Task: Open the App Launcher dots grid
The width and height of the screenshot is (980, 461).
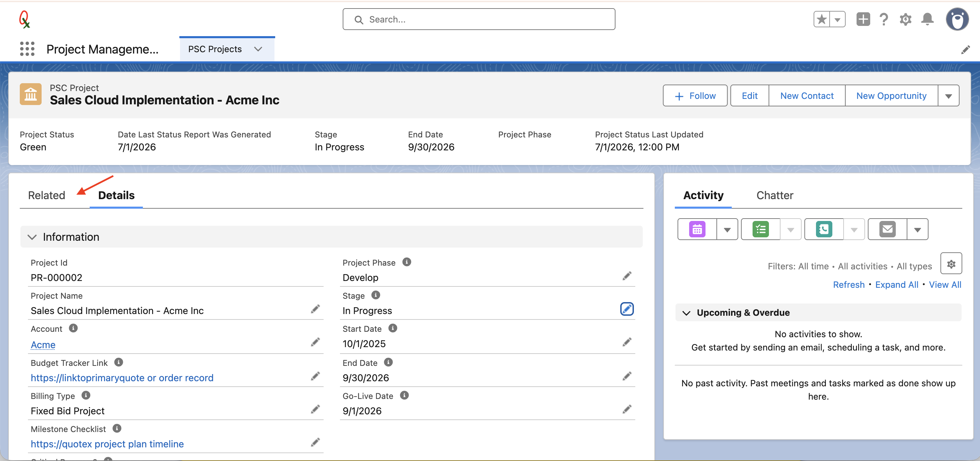Action: click(x=27, y=49)
